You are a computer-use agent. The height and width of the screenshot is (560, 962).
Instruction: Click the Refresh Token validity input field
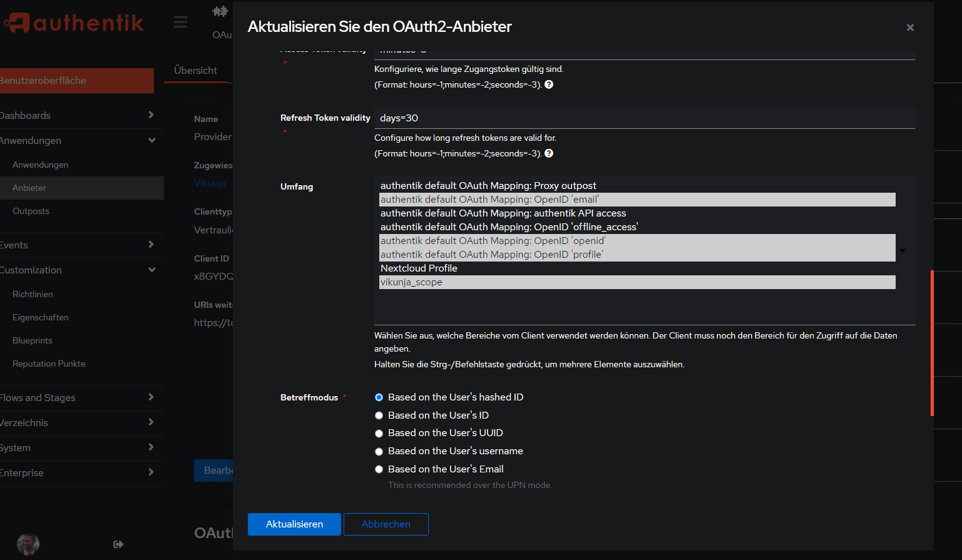point(645,118)
